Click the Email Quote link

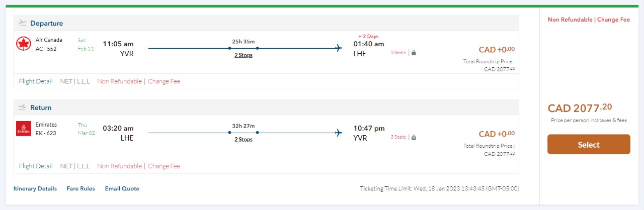click(122, 189)
